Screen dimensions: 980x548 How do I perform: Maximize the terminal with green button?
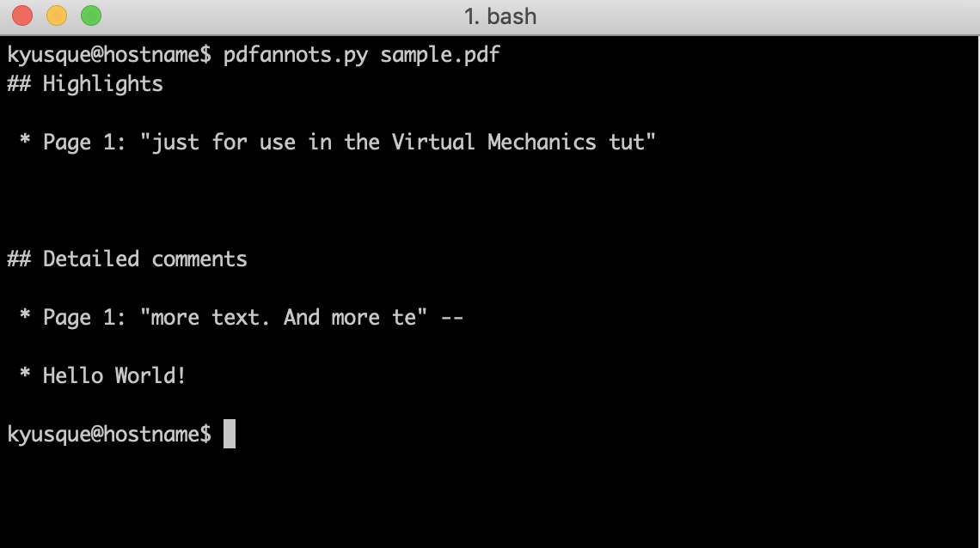pyautogui.click(x=91, y=15)
